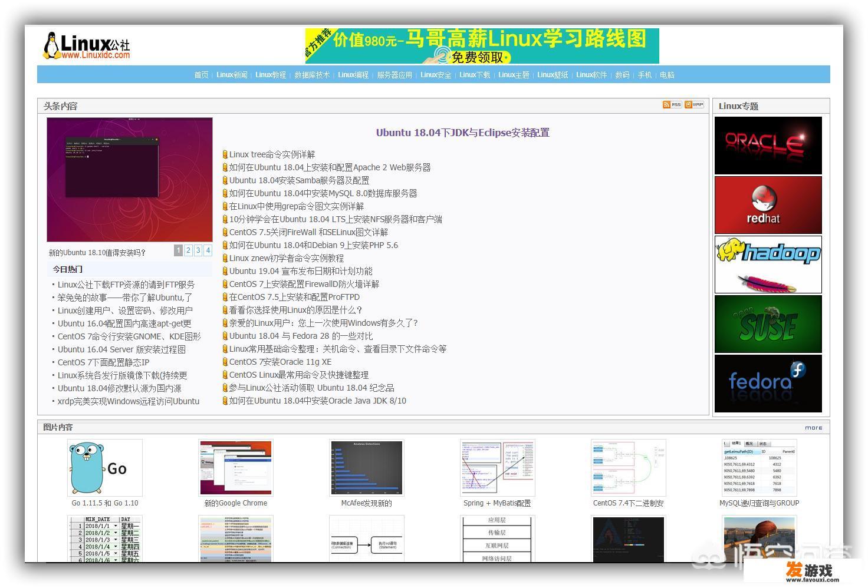Select slideshow page 3
The width and height of the screenshot is (868, 588).
point(198,250)
